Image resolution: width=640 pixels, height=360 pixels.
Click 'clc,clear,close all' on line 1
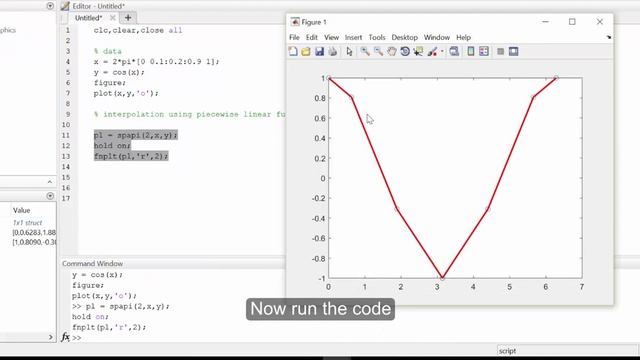(x=138, y=30)
